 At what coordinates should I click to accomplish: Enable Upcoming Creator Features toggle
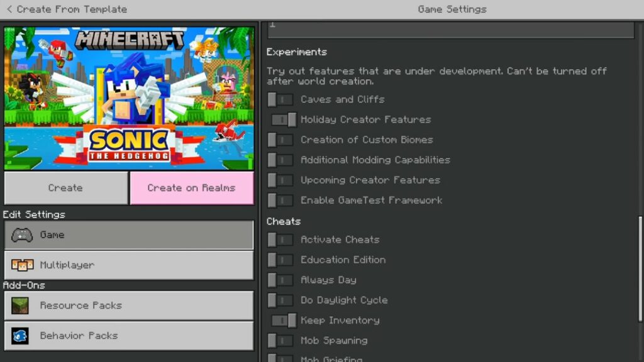click(x=280, y=180)
